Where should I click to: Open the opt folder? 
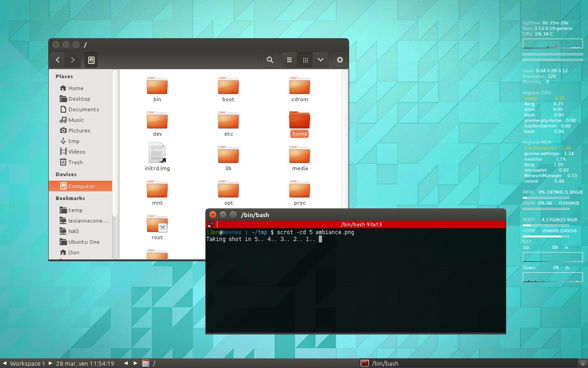point(228,193)
